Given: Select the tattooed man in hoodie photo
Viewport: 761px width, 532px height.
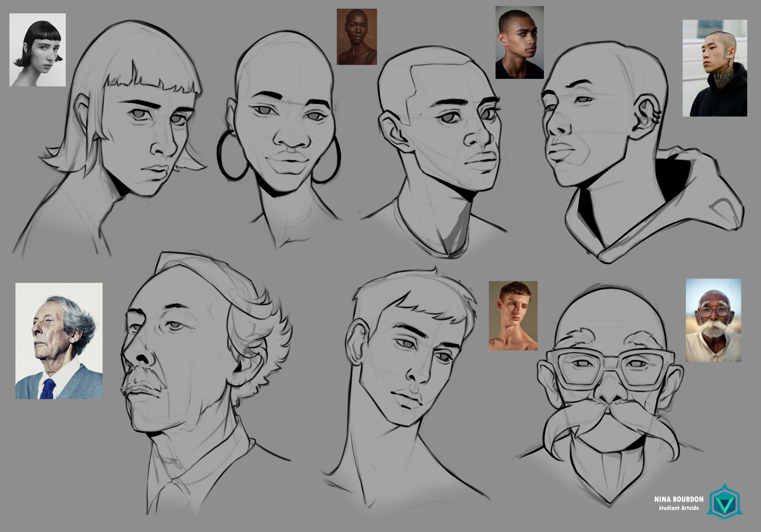Looking at the screenshot, I should click(x=715, y=68).
